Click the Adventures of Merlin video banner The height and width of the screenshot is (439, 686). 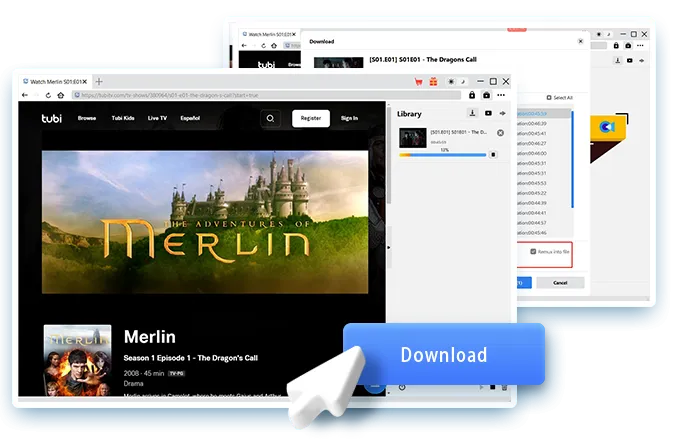tap(205, 222)
